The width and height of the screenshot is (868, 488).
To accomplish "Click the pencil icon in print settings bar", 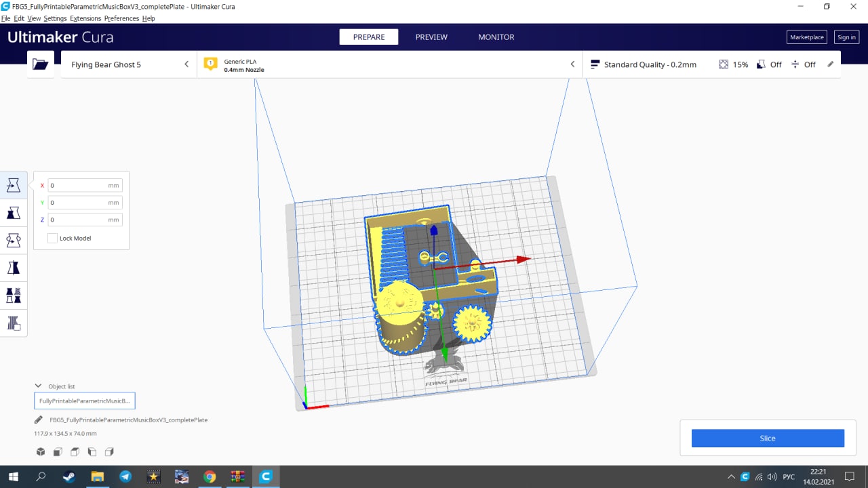I will 830,64.
